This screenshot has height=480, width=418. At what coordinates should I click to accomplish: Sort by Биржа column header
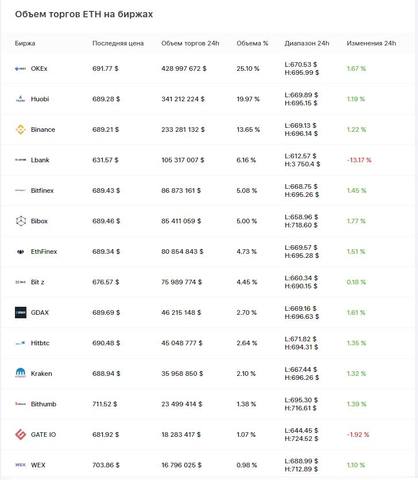tap(25, 43)
